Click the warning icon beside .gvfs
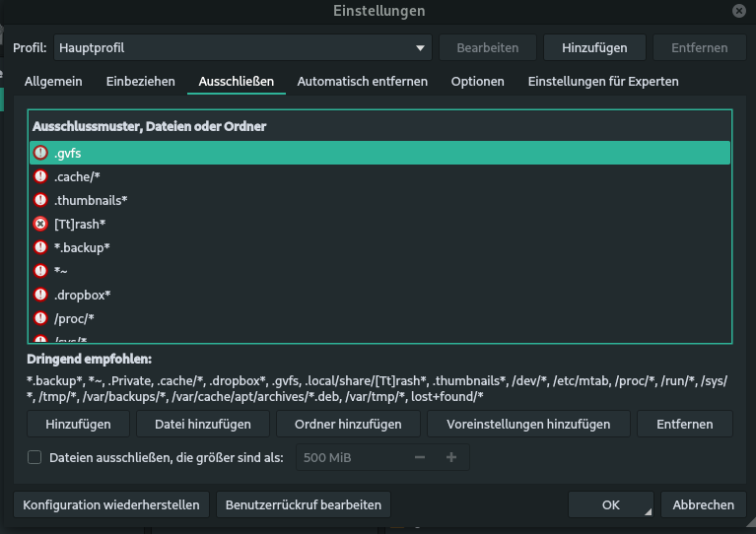Viewport: 756px width, 534px height. (40, 153)
